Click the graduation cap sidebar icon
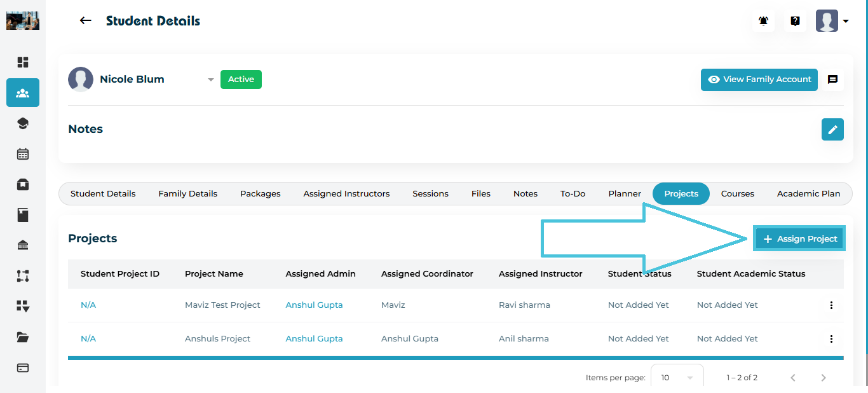The width and height of the screenshot is (868, 393). [x=23, y=123]
